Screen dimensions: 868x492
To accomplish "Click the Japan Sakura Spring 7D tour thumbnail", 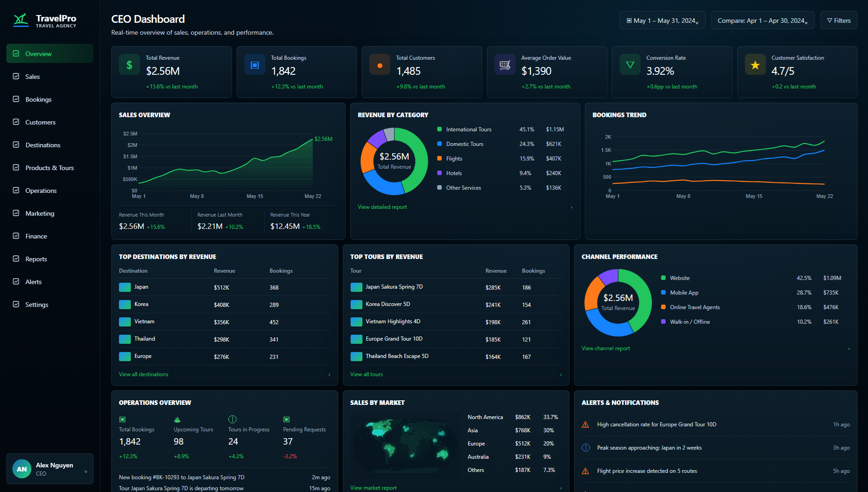I will (x=356, y=287).
